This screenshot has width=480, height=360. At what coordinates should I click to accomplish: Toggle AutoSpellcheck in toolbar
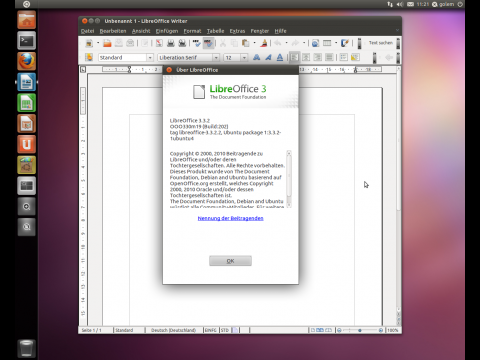coord(208,43)
